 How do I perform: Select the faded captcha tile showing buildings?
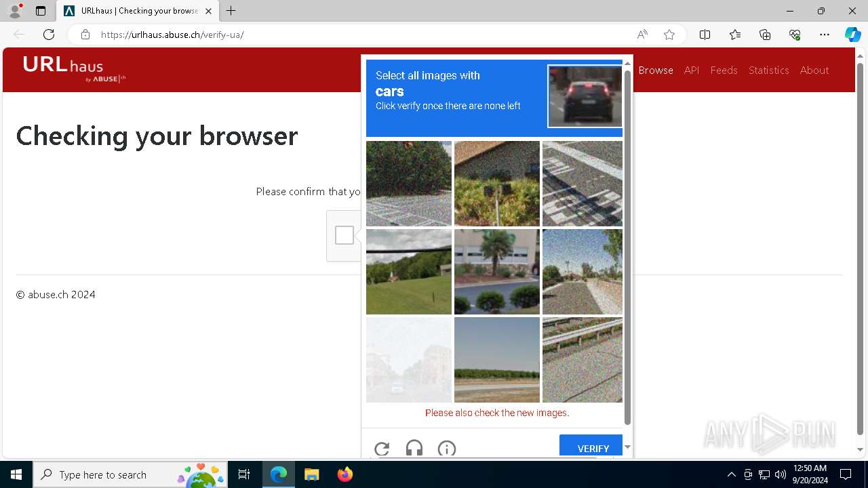409,360
